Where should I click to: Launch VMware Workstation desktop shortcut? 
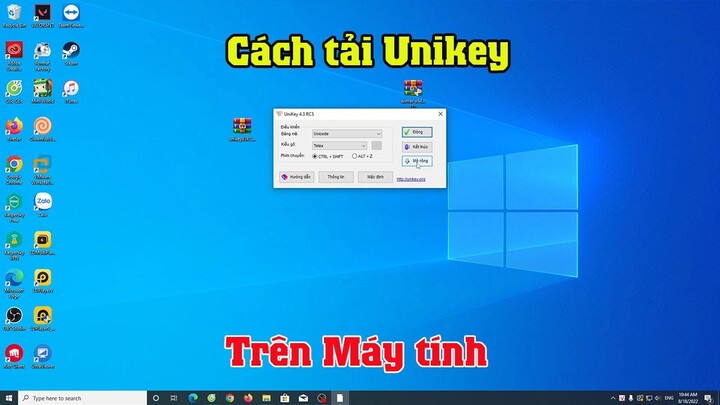tap(43, 170)
